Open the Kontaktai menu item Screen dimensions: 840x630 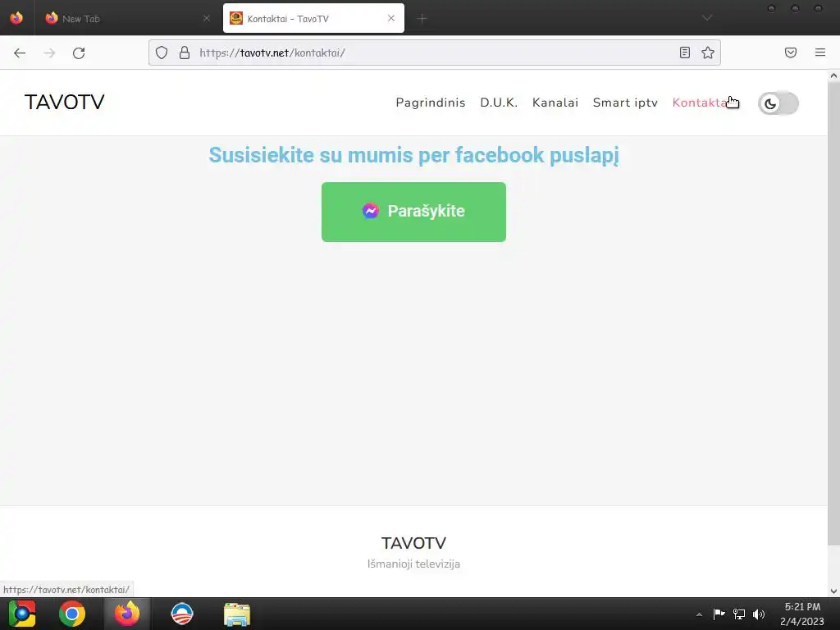coord(701,103)
